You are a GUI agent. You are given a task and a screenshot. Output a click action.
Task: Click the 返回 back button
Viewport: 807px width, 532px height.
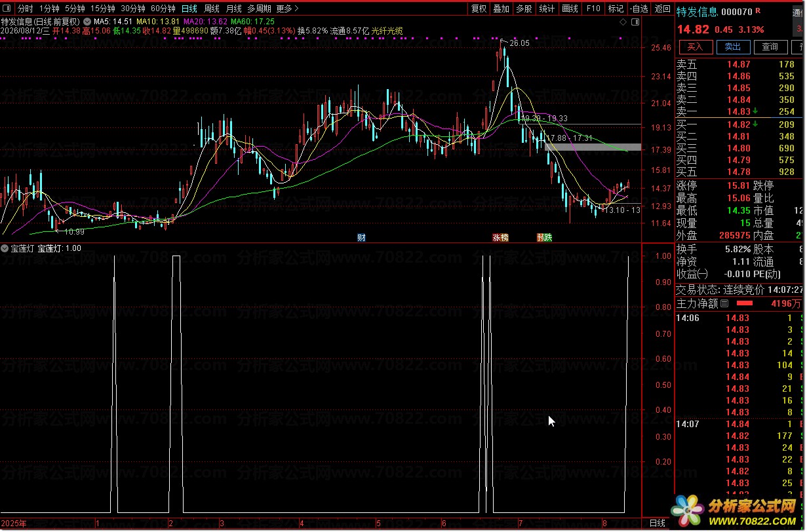663,9
